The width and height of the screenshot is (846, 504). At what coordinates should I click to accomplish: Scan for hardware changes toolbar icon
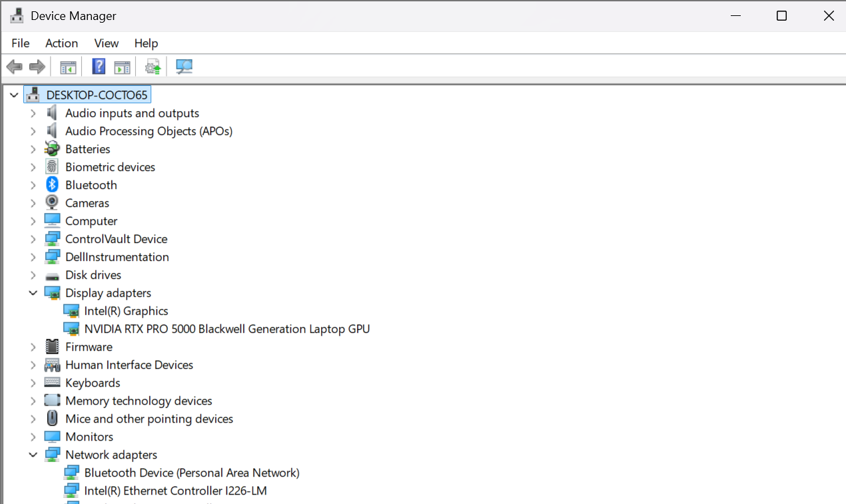tap(184, 67)
